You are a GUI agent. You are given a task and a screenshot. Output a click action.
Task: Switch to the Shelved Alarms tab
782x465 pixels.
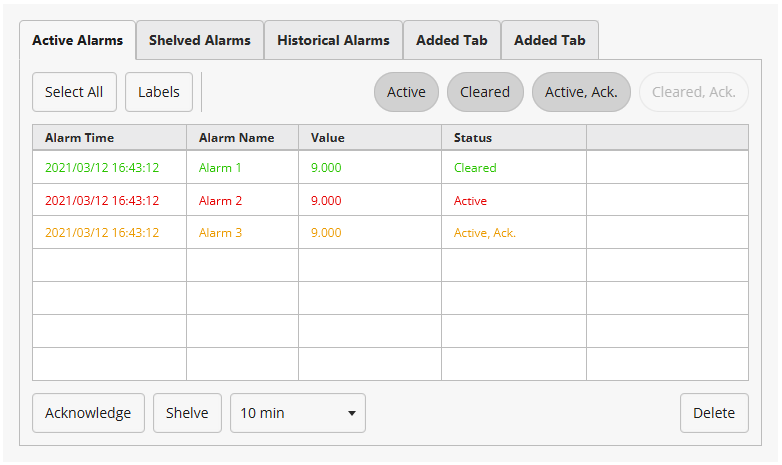tap(200, 41)
